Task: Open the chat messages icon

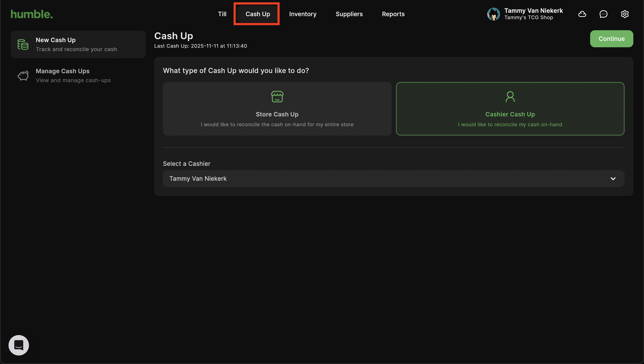Action: (603, 14)
